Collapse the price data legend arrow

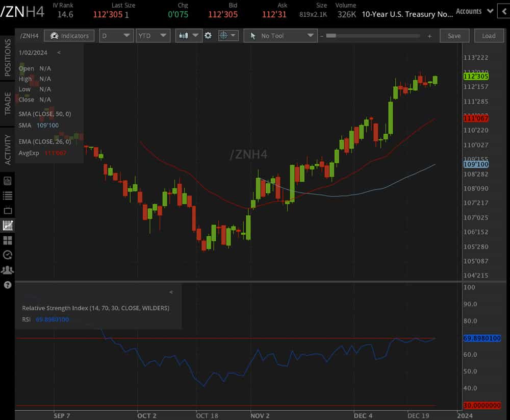point(59,53)
